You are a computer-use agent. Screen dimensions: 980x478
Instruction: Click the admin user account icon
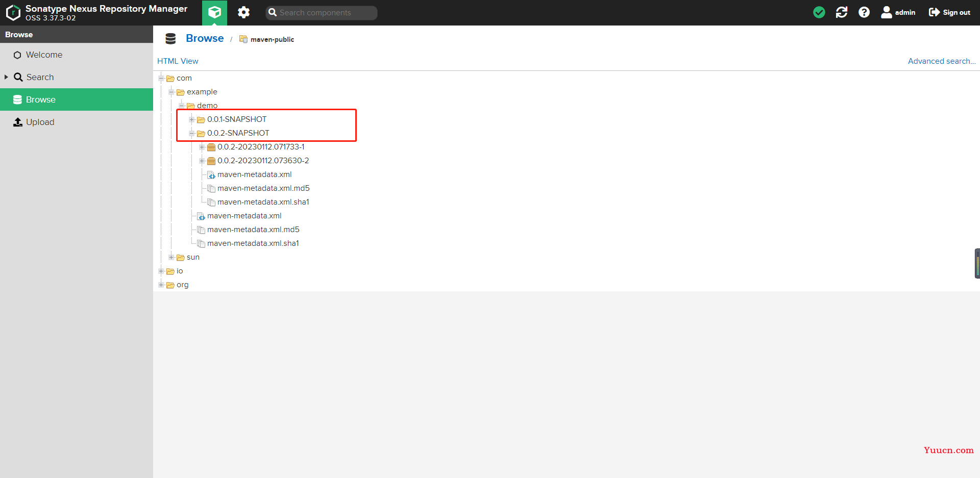tap(887, 12)
